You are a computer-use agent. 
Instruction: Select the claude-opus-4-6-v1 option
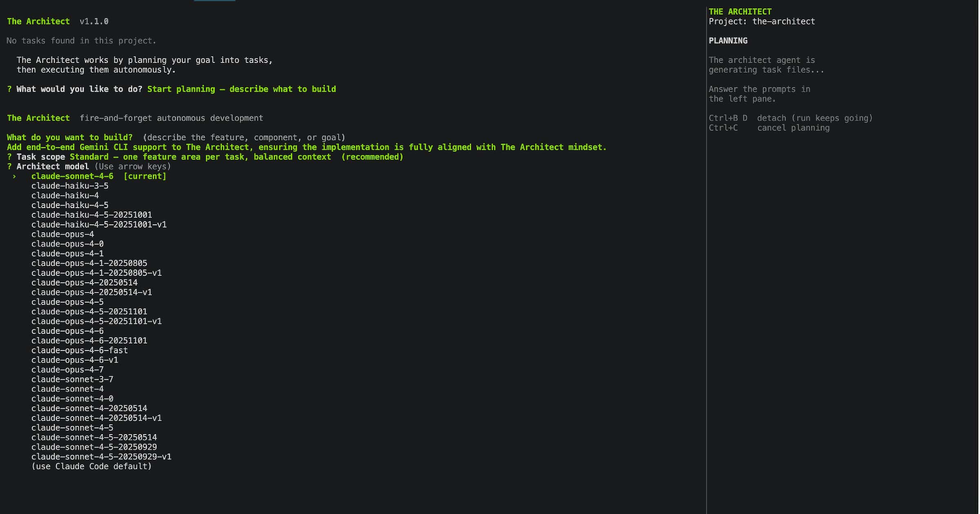pyautogui.click(x=75, y=360)
